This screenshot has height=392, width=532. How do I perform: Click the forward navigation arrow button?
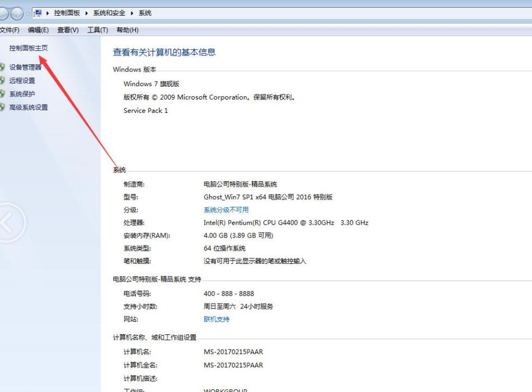click(x=17, y=13)
